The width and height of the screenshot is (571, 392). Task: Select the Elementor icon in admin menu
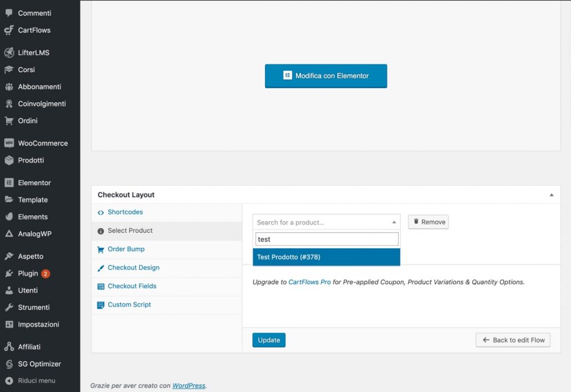coord(9,182)
